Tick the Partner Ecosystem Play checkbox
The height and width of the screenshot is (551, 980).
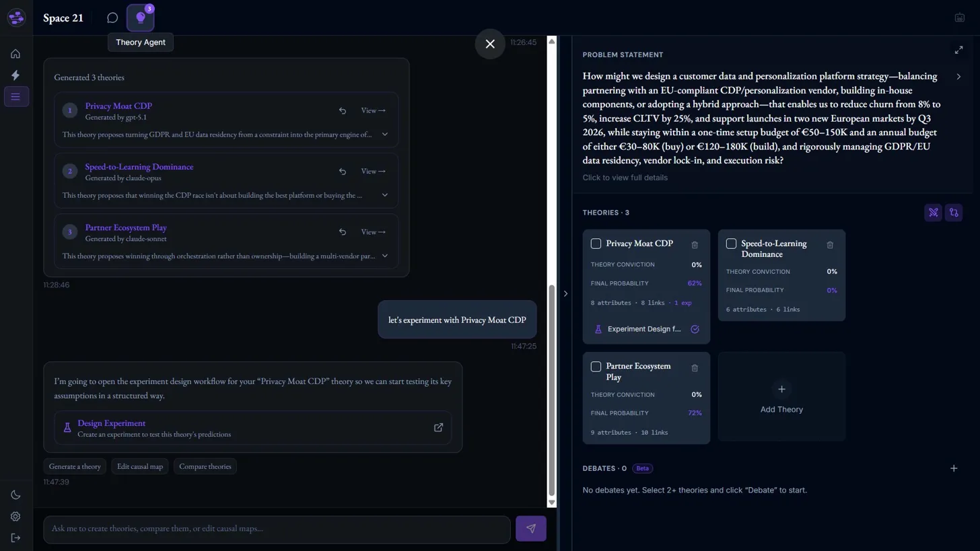pyautogui.click(x=596, y=367)
